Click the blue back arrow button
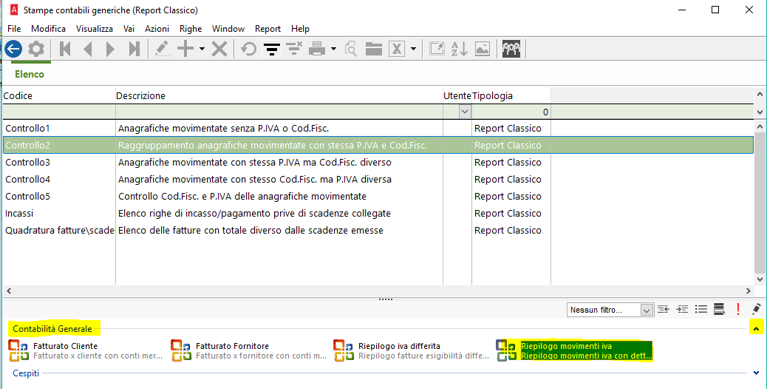The image size is (767, 389). coord(13,49)
